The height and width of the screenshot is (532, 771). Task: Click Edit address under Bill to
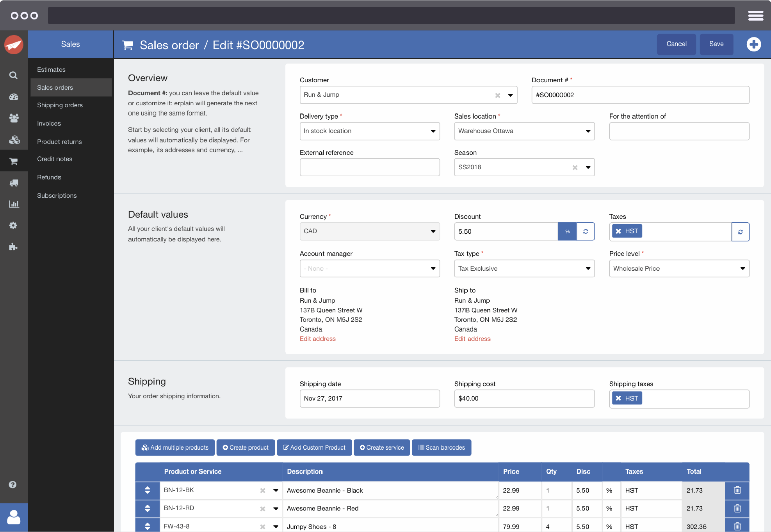(317, 339)
